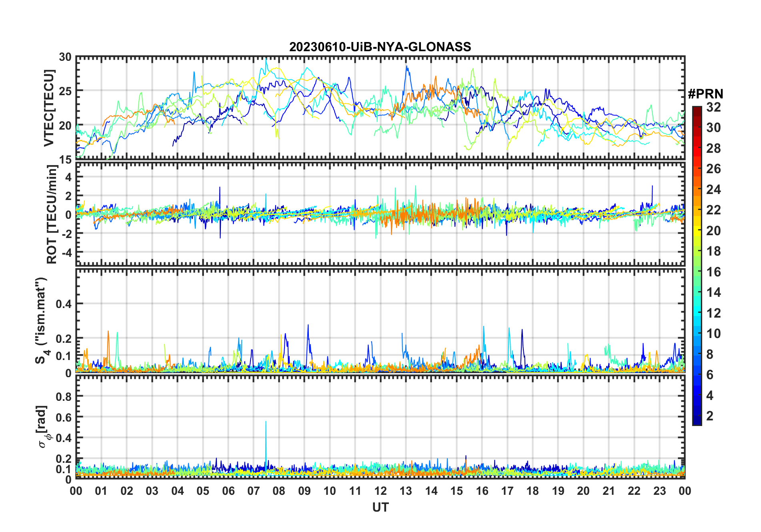
Task: Click the UT axis tick 13
Action: [406, 491]
